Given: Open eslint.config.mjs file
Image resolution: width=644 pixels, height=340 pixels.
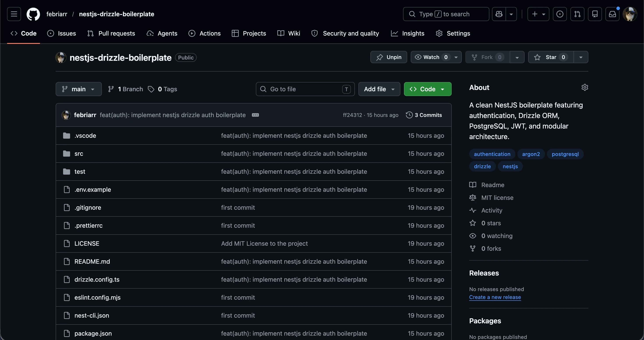Looking at the screenshot, I should coord(97,297).
